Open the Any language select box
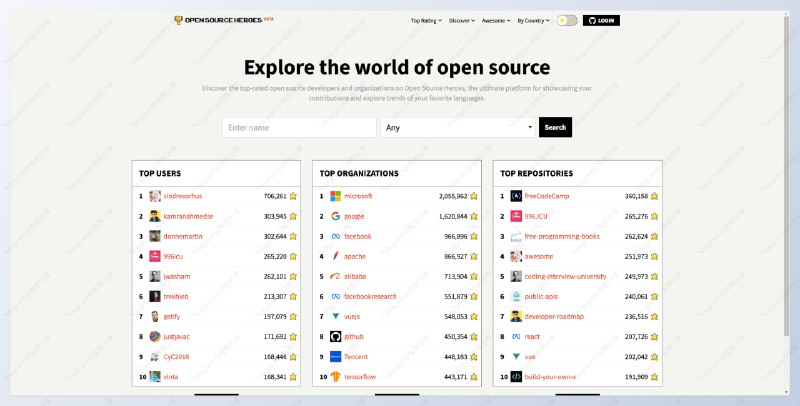This screenshot has width=800, height=406. 458,127
